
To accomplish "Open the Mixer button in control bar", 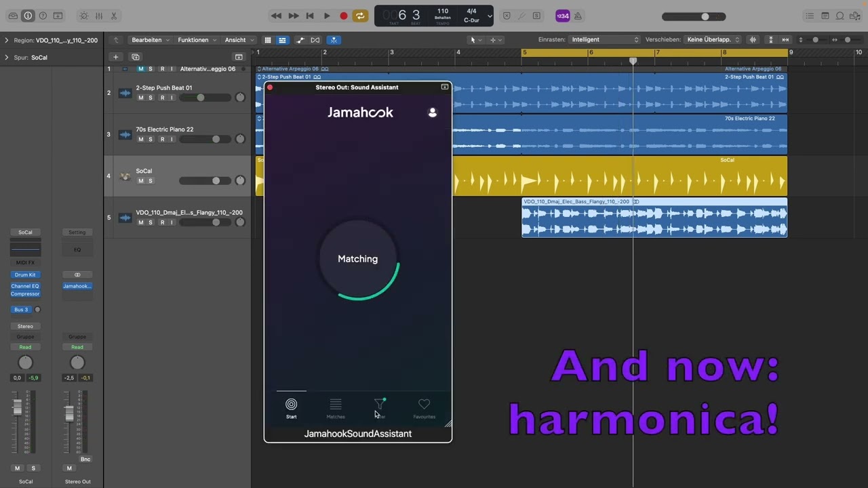I will point(98,16).
